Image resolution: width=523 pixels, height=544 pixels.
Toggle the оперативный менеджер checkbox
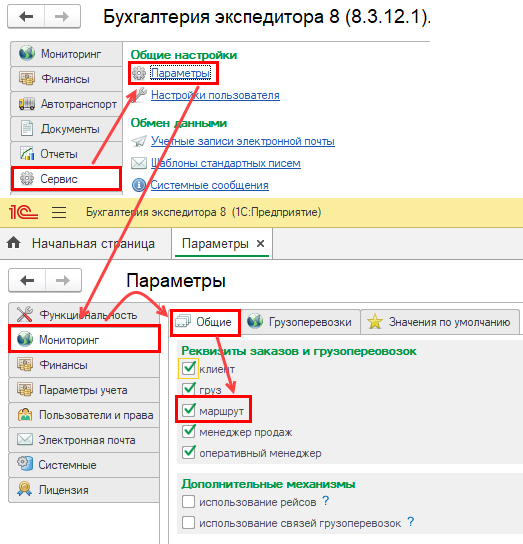pyautogui.click(x=188, y=452)
